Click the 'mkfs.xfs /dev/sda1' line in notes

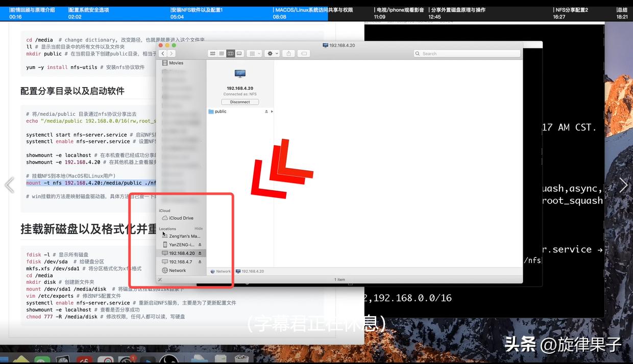click(84, 268)
